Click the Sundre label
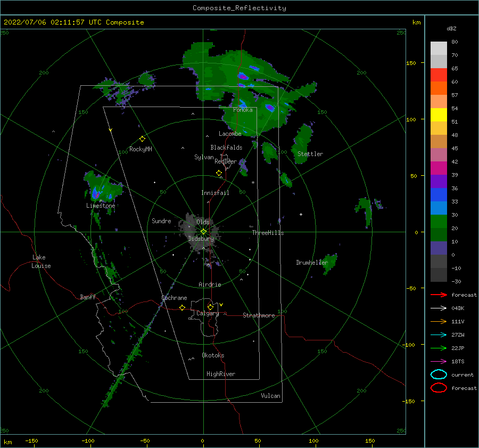The image size is (479, 448). [161, 221]
